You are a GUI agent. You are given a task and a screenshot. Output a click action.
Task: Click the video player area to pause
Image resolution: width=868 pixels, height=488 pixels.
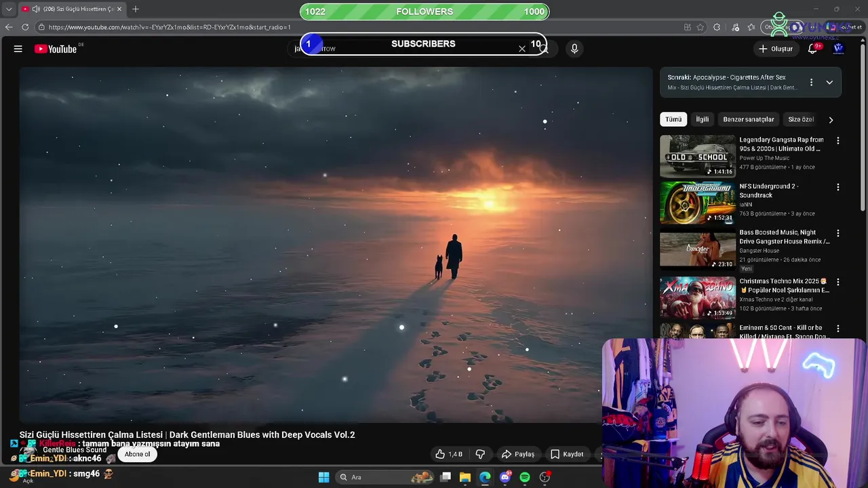336,244
